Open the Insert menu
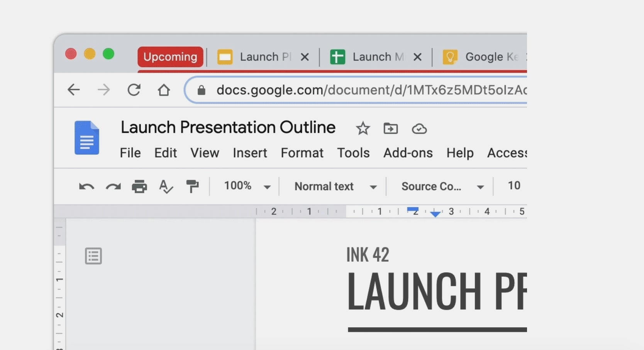Screen dimensions: 644x350 250,153
